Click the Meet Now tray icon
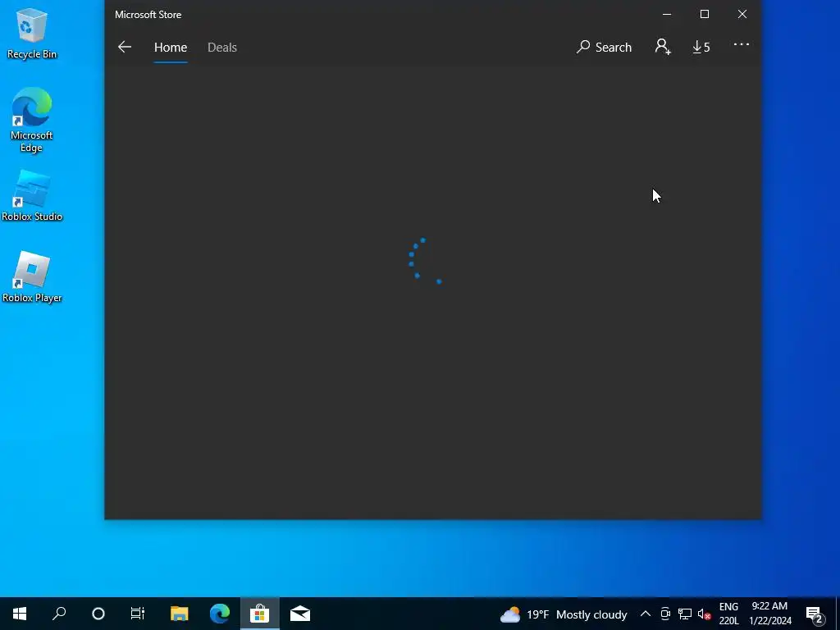Image resolution: width=840 pixels, height=630 pixels. pos(664,614)
